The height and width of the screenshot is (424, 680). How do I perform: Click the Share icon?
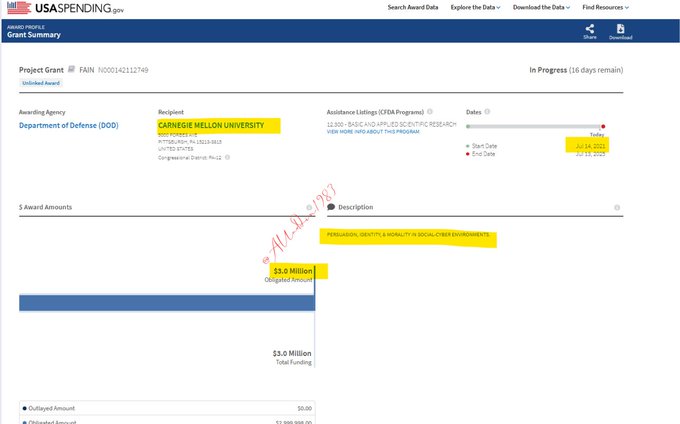[x=590, y=29]
